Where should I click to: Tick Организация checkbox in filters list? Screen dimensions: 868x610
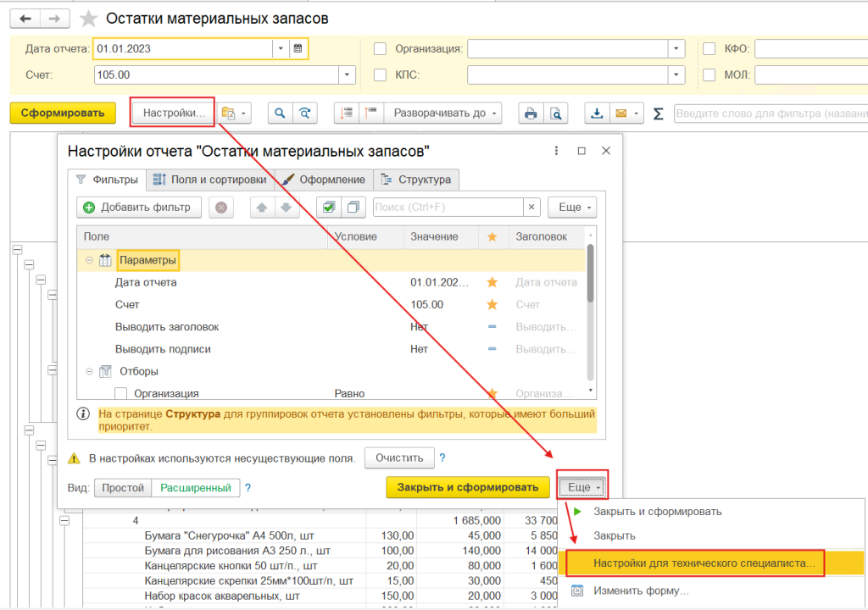point(120,394)
